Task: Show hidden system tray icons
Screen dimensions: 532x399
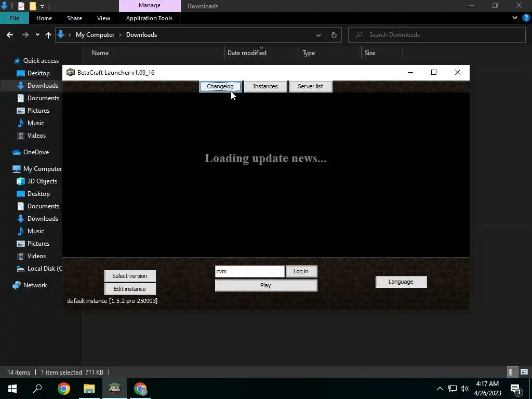Action: point(440,389)
